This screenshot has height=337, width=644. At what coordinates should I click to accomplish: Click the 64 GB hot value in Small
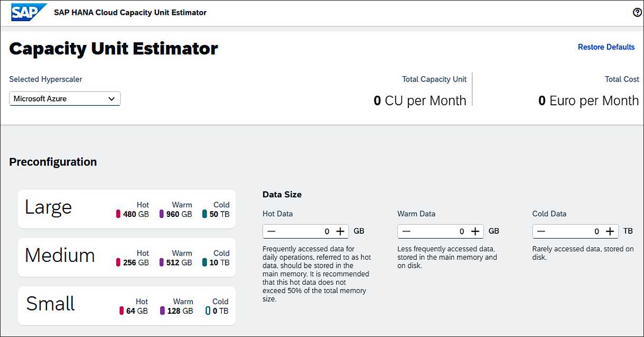click(137, 311)
